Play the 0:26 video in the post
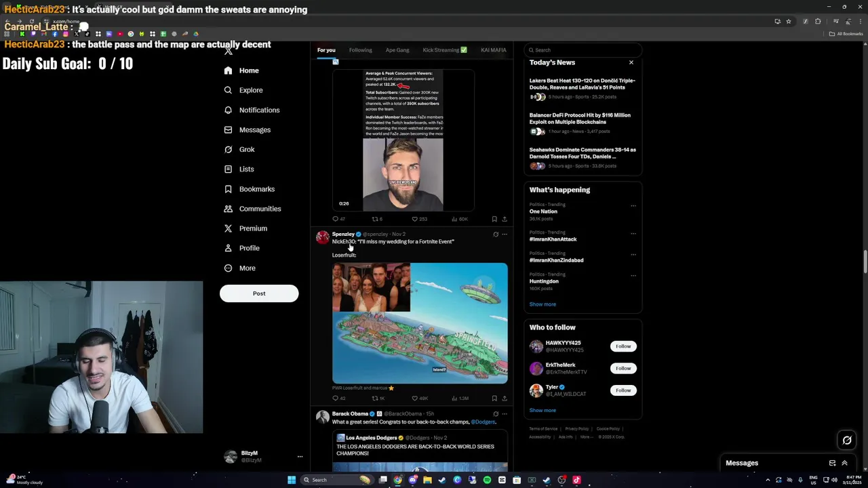The image size is (868, 488). (403, 140)
